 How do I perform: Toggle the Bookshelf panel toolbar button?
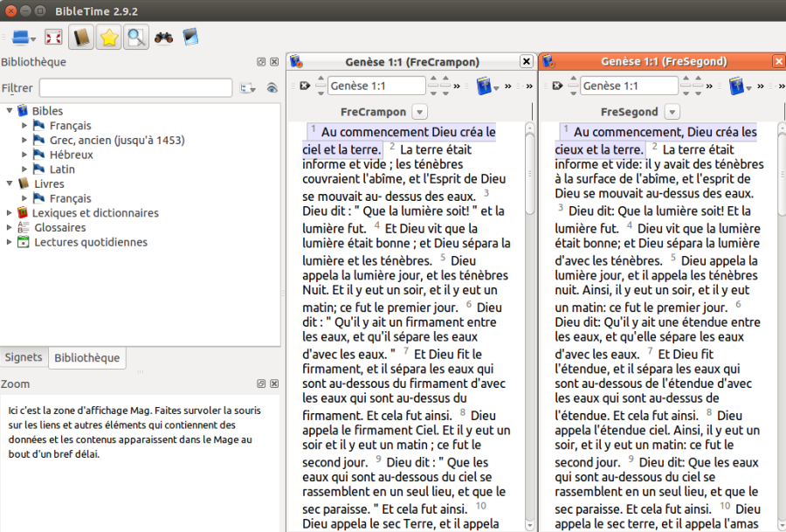click(x=81, y=38)
